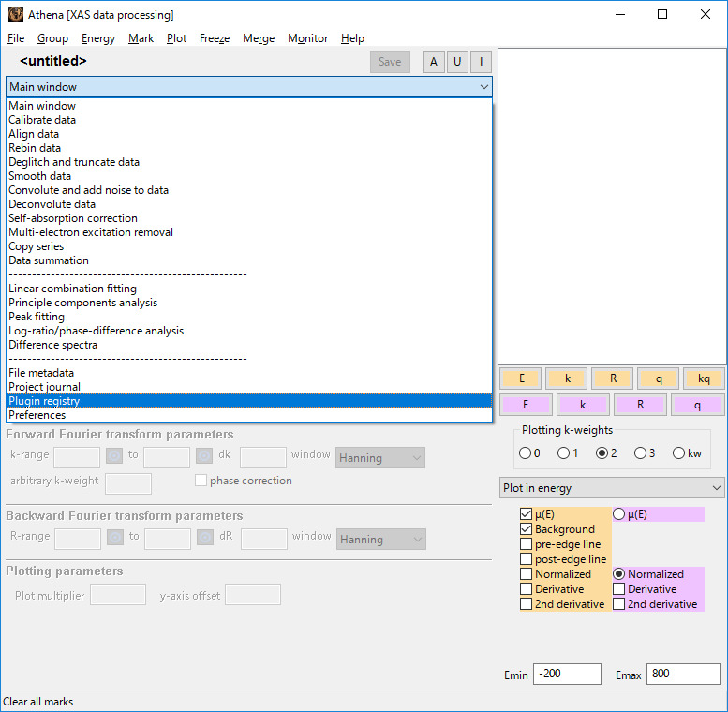
Task: Toggle the phase correction checkbox
Action: pyautogui.click(x=201, y=480)
